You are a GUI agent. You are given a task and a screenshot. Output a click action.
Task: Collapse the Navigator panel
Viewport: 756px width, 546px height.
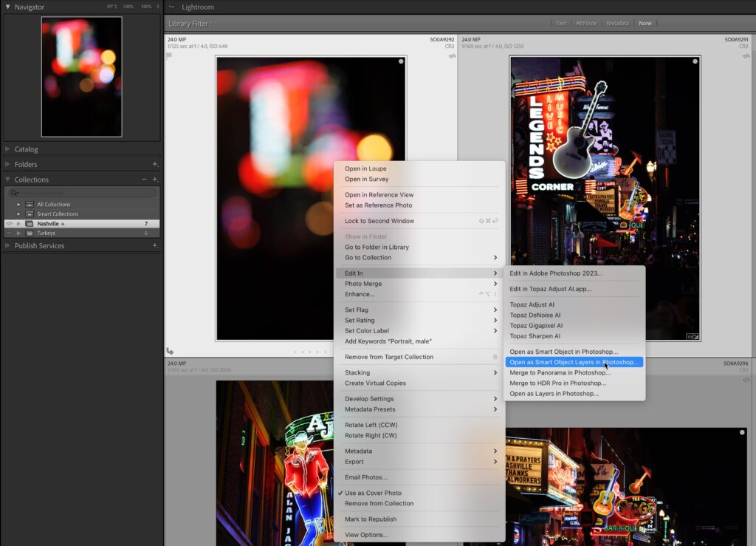[x=7, y=7]
